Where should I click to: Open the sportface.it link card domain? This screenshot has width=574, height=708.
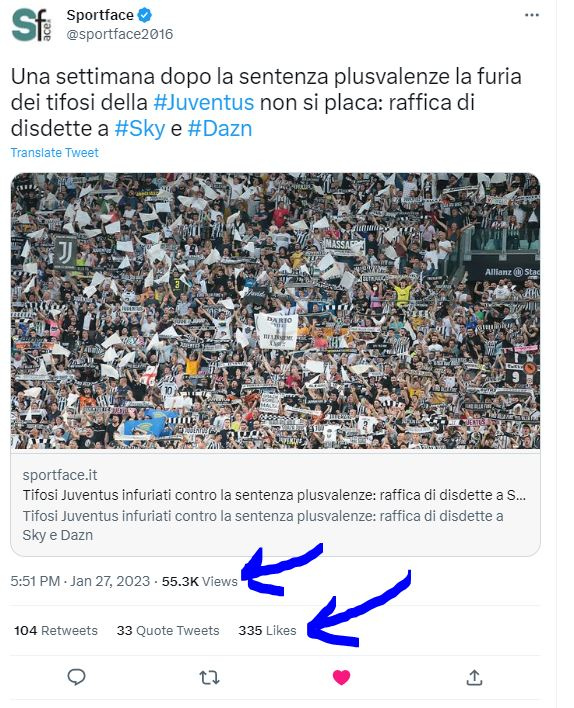tap(60, 475)
